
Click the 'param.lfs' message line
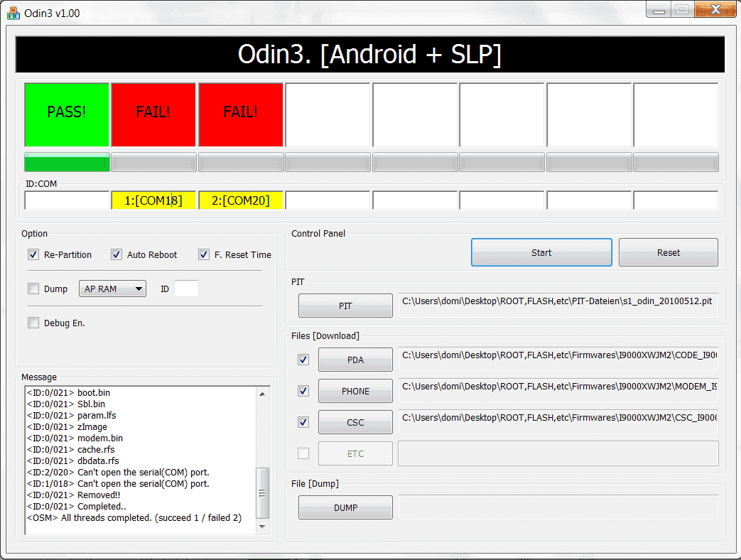pyautogui.click(x=71, y=416)
